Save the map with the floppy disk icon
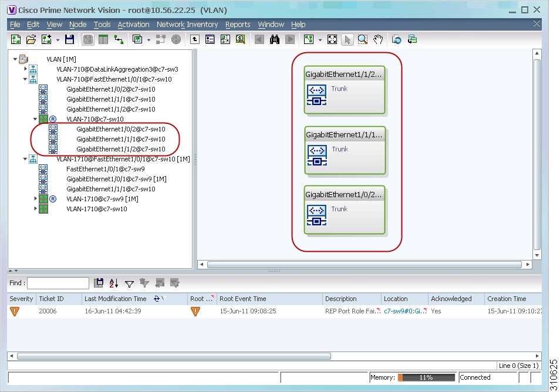 [x=70, y=39]
